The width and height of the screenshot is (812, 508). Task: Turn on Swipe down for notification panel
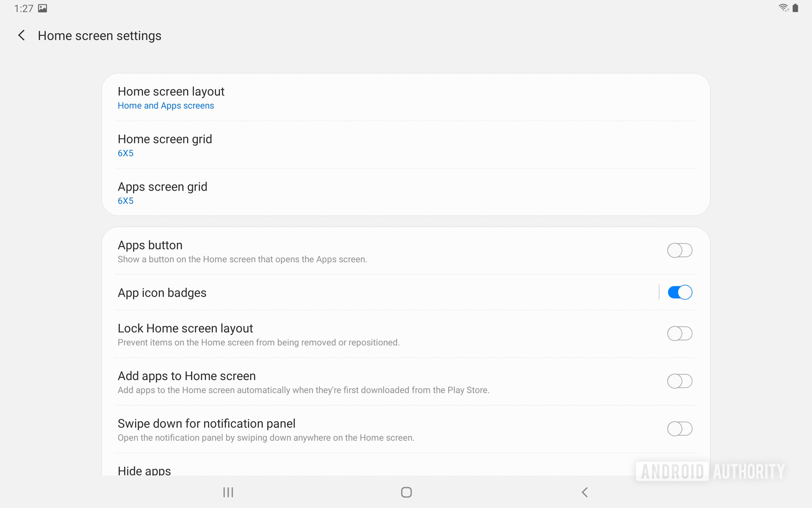679,428
